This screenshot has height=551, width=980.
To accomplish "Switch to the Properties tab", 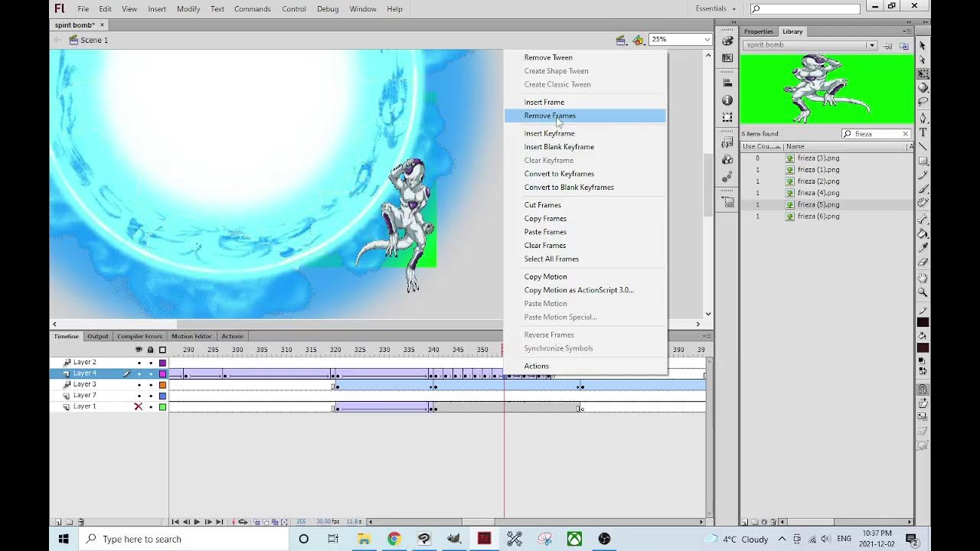I will [759, 31].
